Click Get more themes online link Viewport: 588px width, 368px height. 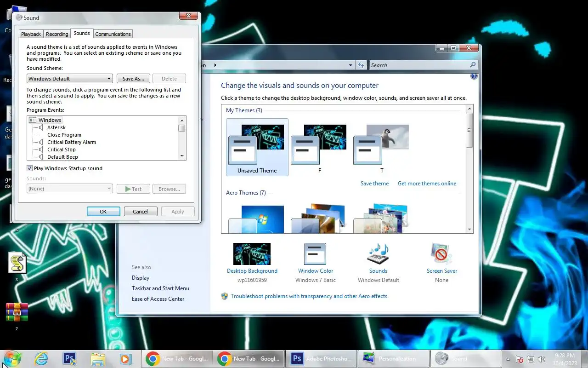click(x=427, y=184)
